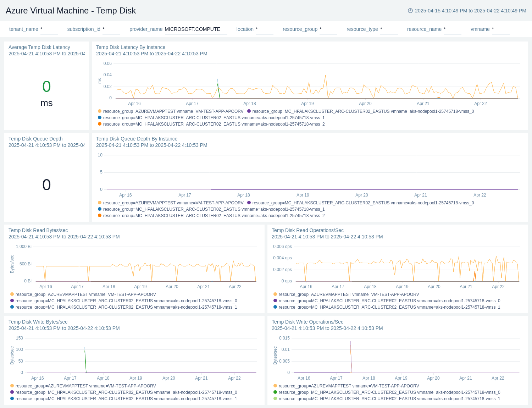
Task: Edit the resource_type filter field
Action: 389,29
